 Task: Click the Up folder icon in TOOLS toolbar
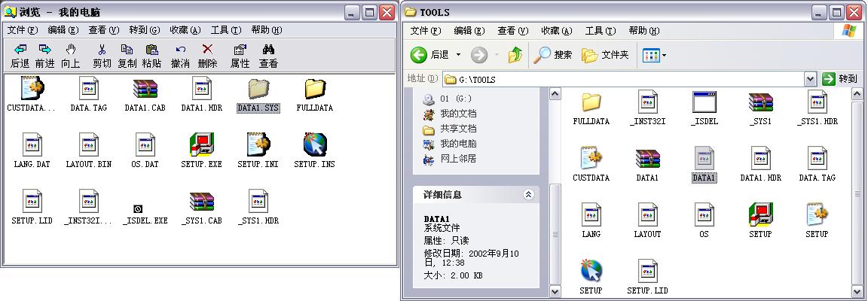tap(515, 55)
